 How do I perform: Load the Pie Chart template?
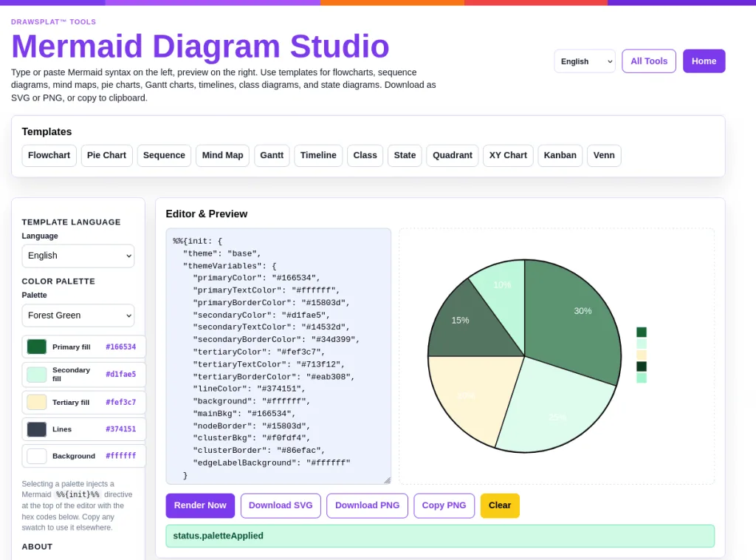coord(106,155)
